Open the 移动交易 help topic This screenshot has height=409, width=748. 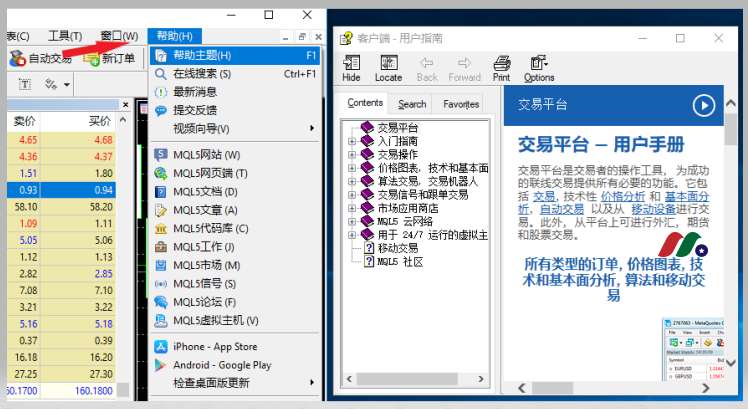pyautogui.click(x=398, y=248)
